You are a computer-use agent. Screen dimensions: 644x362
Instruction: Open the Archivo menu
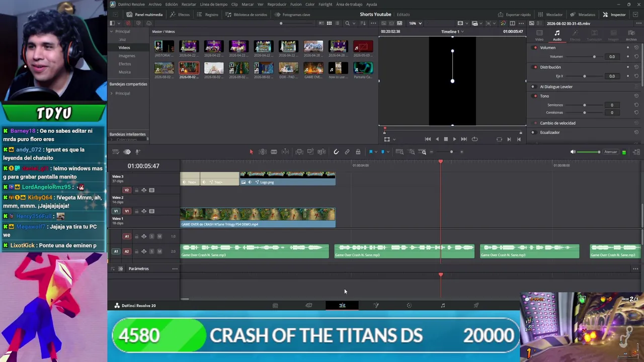[x=155, y=5]
